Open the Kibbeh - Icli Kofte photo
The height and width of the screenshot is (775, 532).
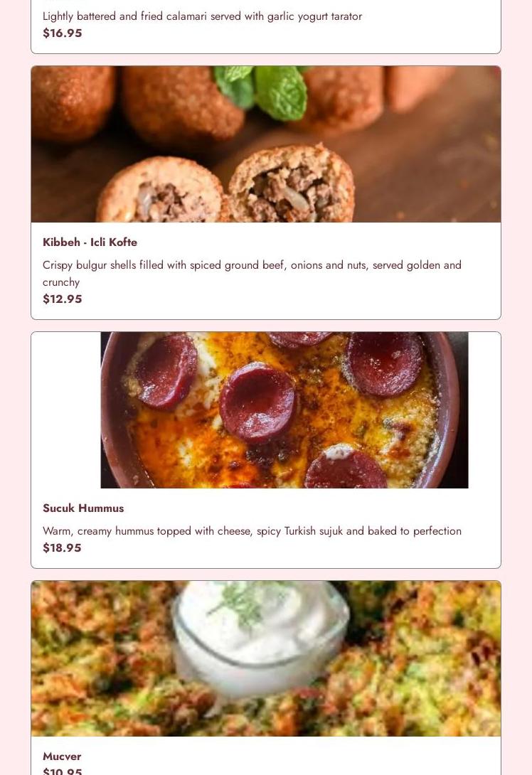(x=266, y=144)
